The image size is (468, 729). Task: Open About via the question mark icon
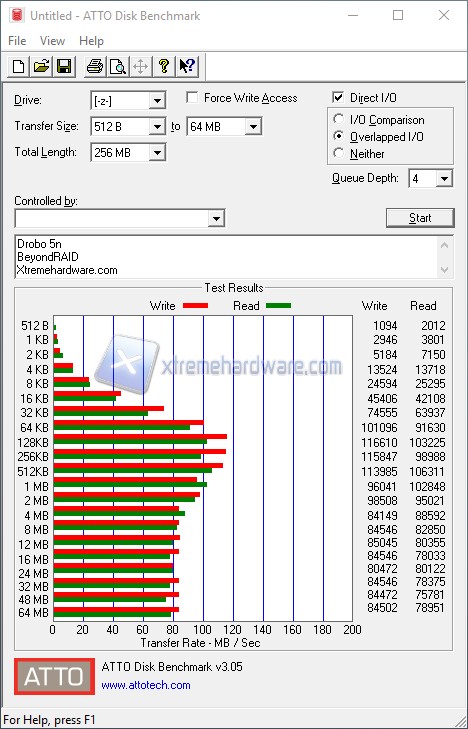pyautogui.click(x=164, y=66)
